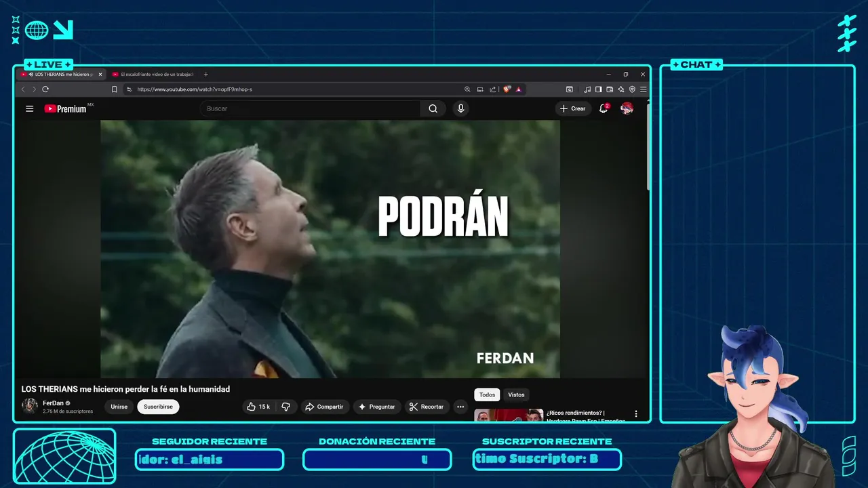Close the LOS THERIANS tab

(x=100, y=75)
